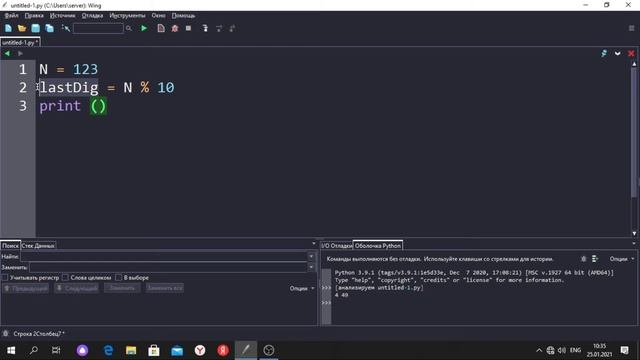The height and width of the screenshot is (360, 640).
Task: Switch to the 'Стек Данных' tab
Action: point(38,245)
